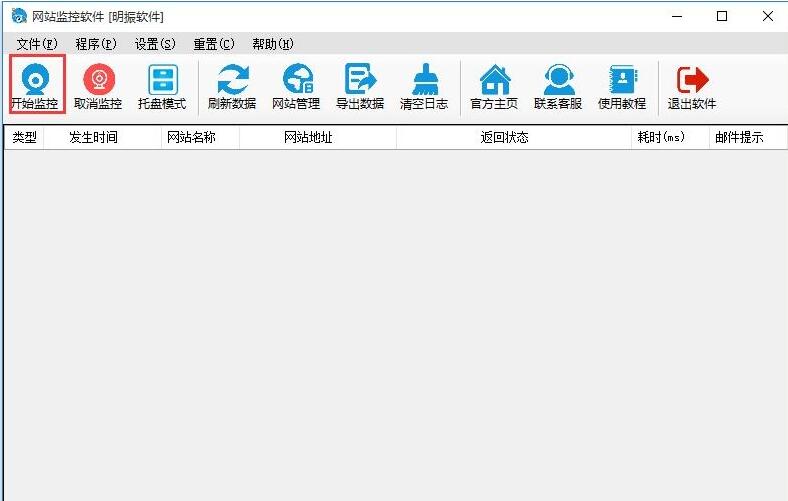Open the 设置(S) menu
The image size is (788, 501).
(x=155, y=44)
